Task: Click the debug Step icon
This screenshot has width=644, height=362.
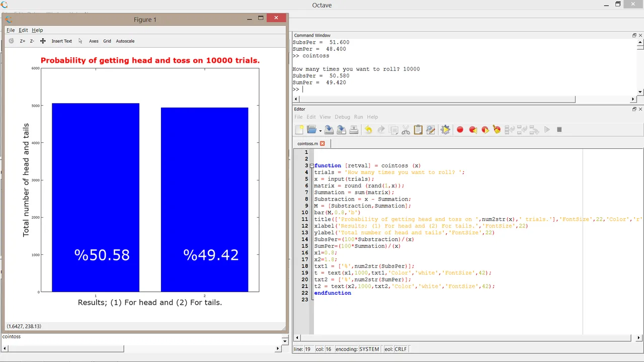Action: click(x=510, y=130)
